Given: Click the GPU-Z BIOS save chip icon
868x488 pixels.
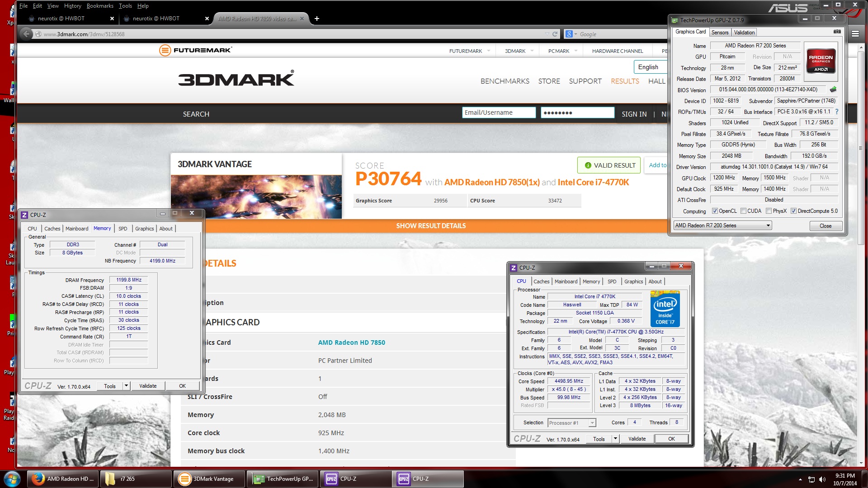Looking at the screenshot, I should point(833,89).
